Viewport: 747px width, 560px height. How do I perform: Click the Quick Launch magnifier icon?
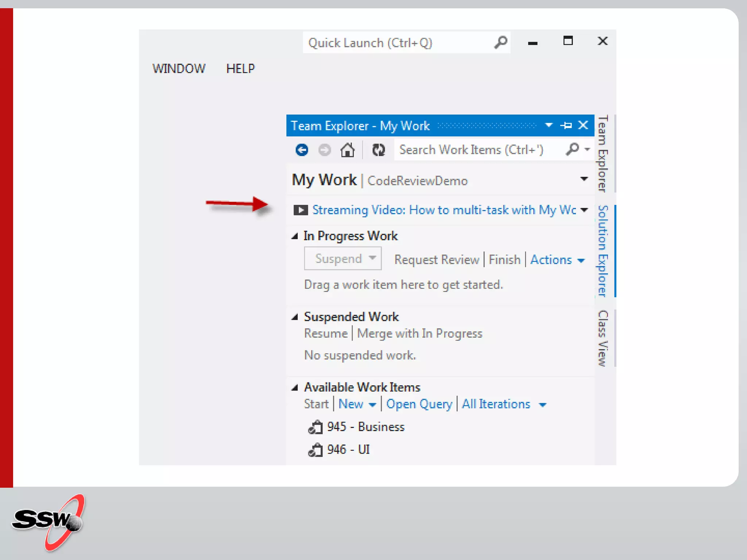point(501,43)
